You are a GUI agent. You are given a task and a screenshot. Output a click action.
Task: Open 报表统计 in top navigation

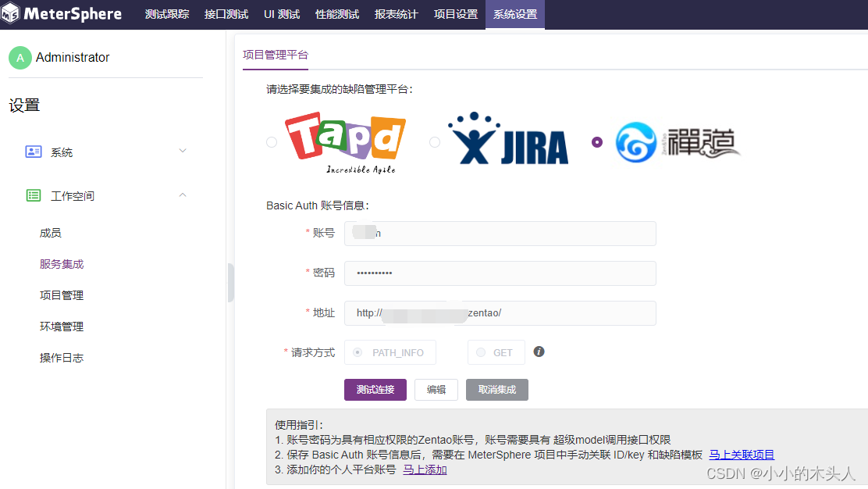point(396,14)
